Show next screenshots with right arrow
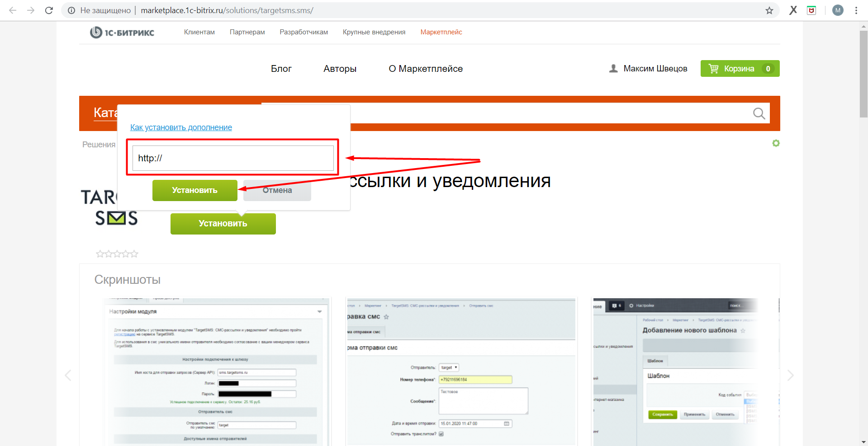 790,375
